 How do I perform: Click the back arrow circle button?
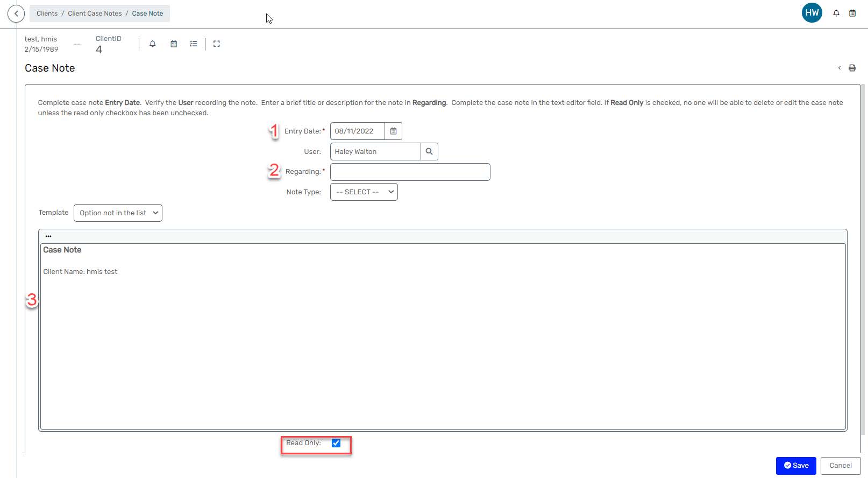tap(16, 13)
